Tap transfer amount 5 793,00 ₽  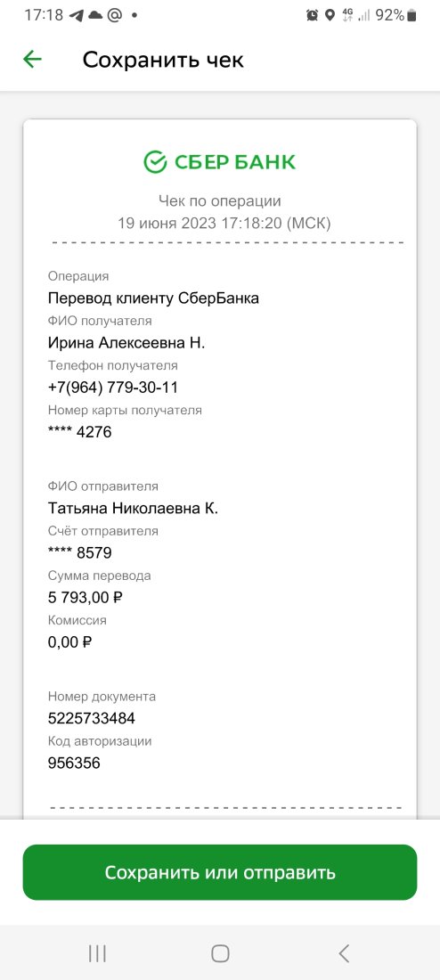[x=85, y=598]
